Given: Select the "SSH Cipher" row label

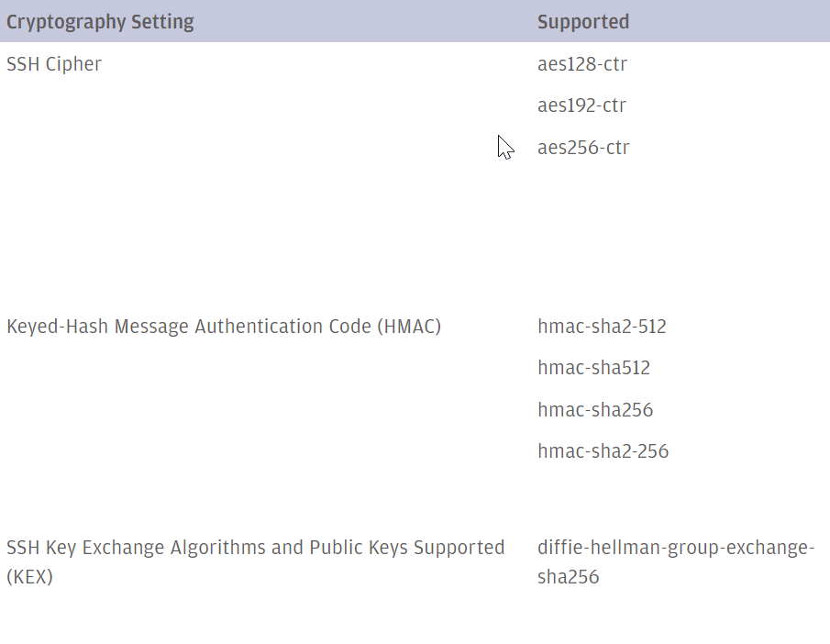Looking at the screenshot, I should tap(54, 64).
